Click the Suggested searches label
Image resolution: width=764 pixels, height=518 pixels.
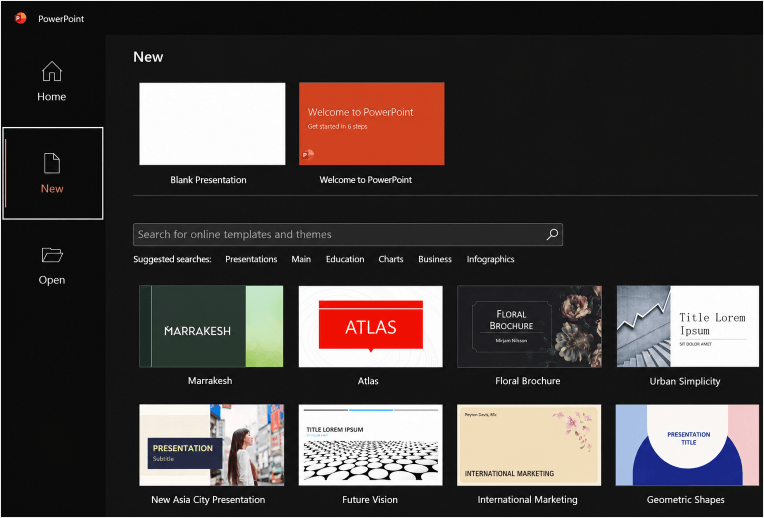click(x=172, y=259)
